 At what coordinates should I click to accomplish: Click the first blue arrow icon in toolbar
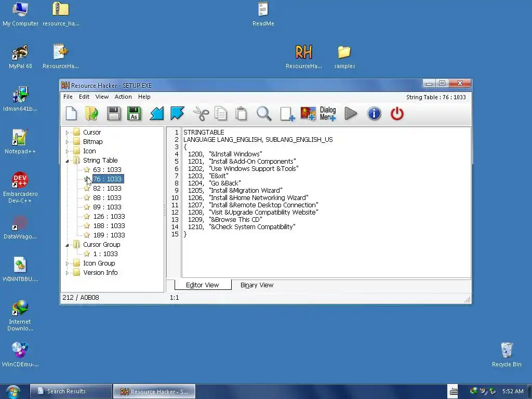(157, 113)
